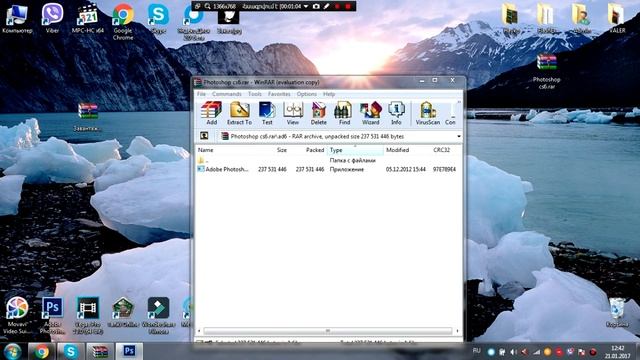Switch to Chrome on the taskbar
Viewport: 640px width, 360px height.
[41, 351]
